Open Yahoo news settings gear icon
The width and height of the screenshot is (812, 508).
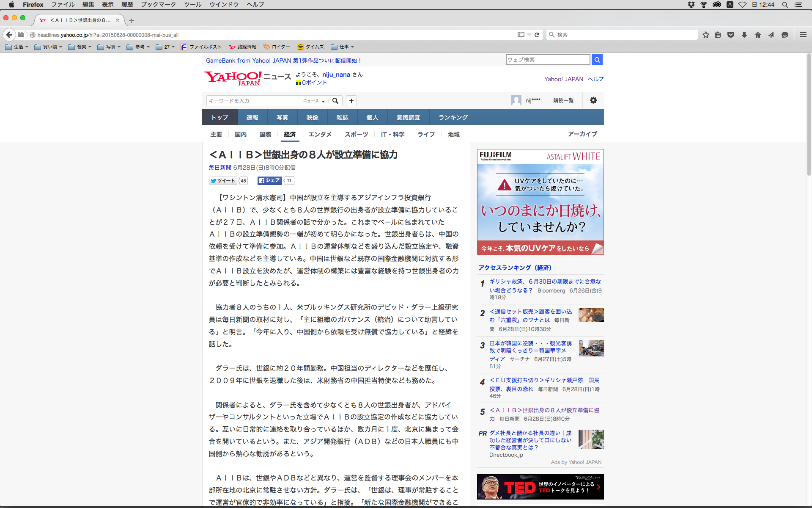pyautogui.click(x=593, y=100)
